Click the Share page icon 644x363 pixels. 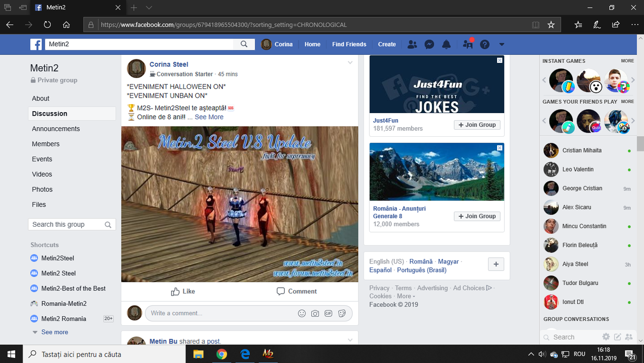point(615,25)
